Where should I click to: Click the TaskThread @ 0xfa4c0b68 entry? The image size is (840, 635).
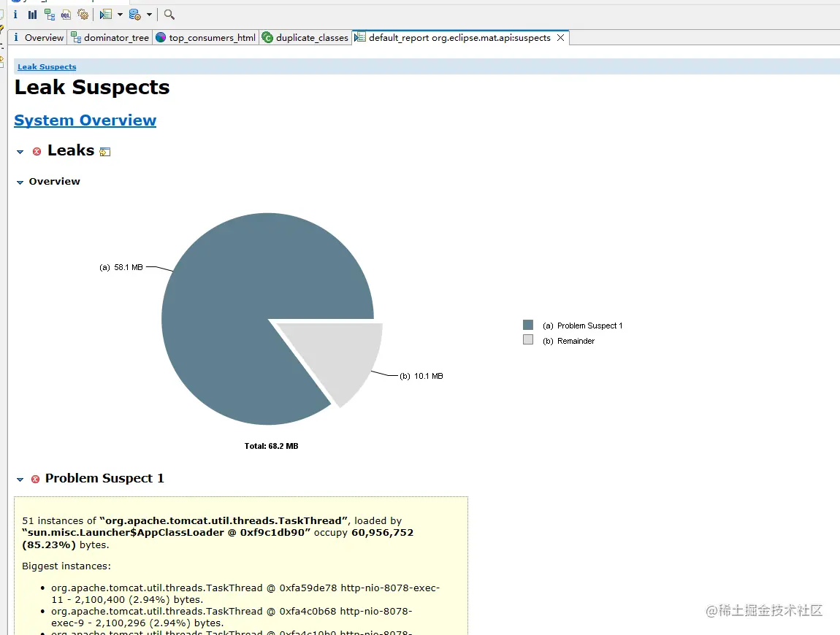(232, 617)
